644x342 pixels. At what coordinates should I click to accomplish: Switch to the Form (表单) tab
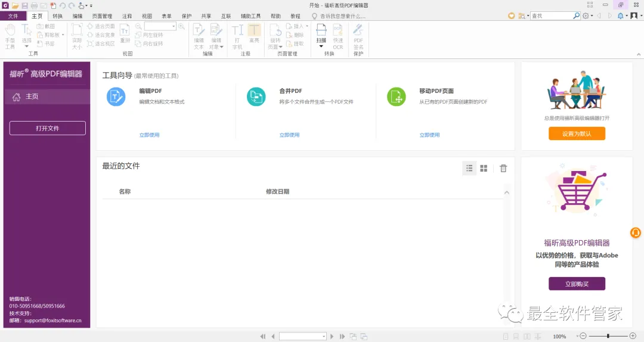pos(167,16)
